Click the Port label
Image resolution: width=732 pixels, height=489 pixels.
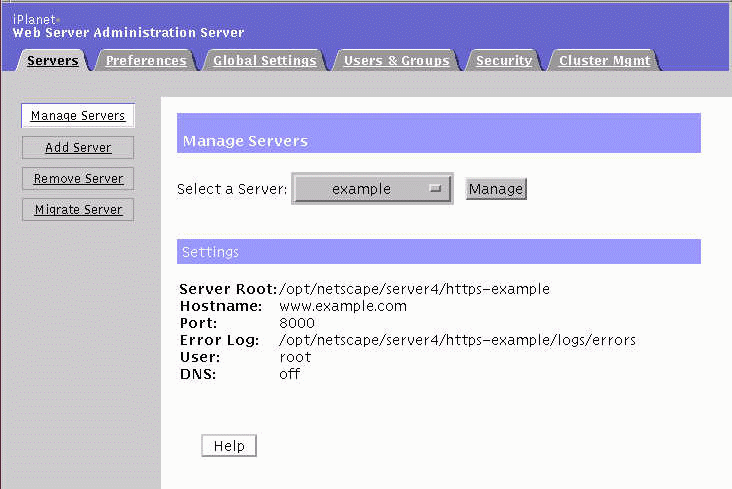pyautogui.click(x=198, y=323)
